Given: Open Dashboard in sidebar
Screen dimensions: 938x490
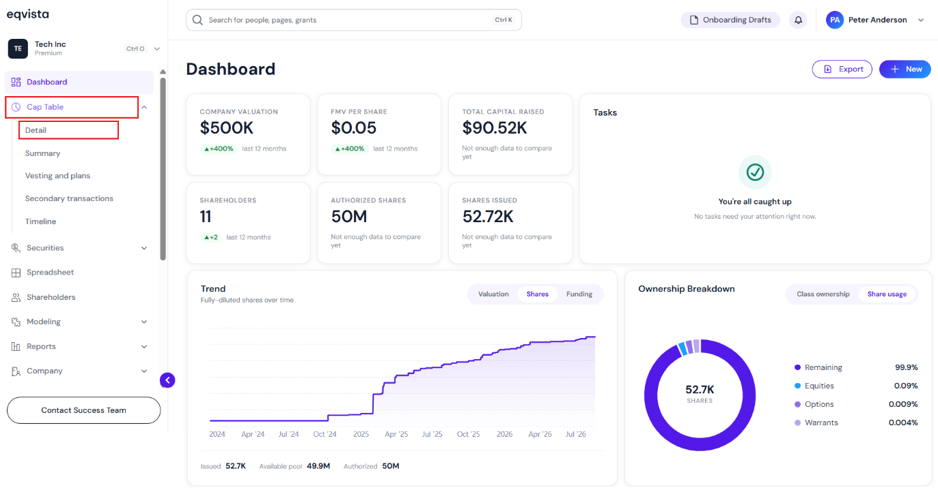Looking at the screenshot, I should point(79,82).
